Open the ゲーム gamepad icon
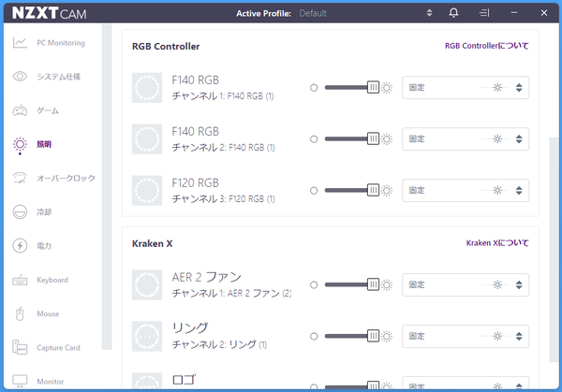This screenshot has width=562, height=392. tap(20, 110)
